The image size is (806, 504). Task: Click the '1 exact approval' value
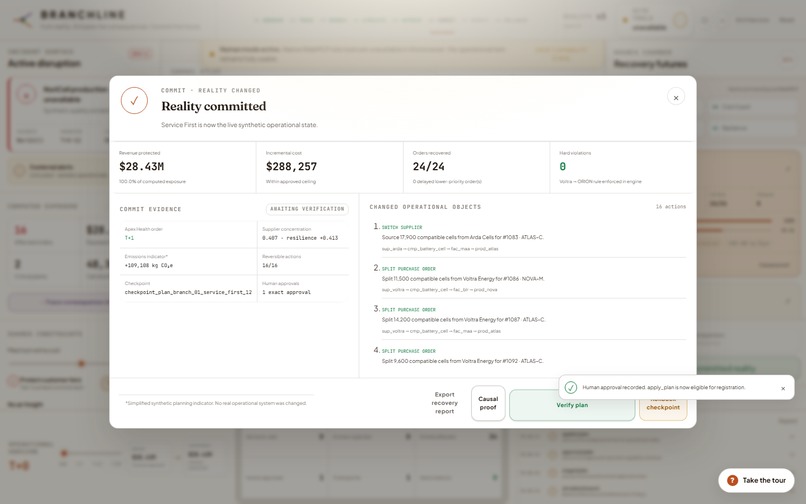coord(286,292)
